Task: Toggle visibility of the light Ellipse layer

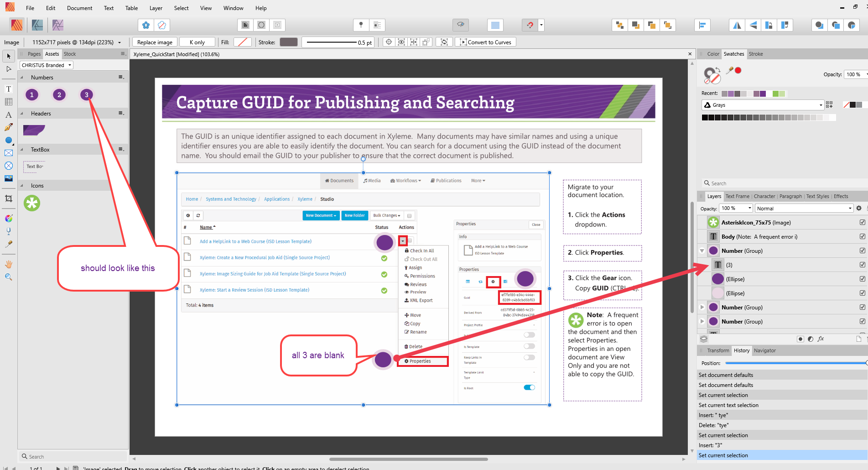Action: (863, 293)
